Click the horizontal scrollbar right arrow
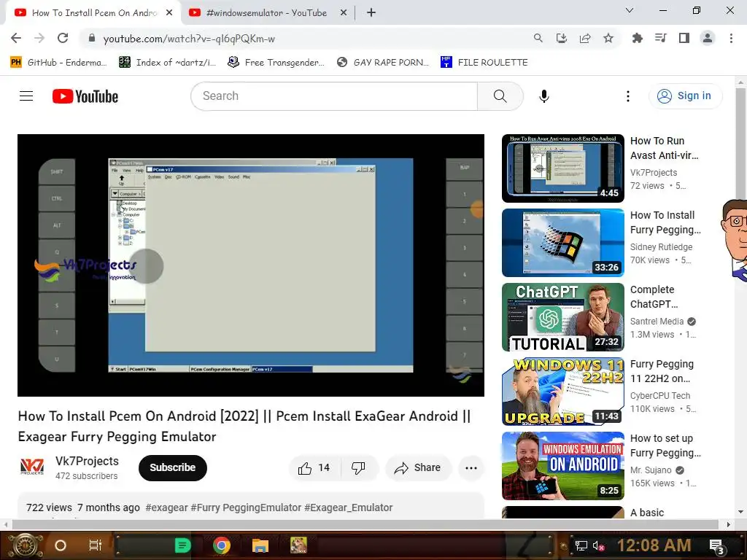 [x=728, y=524]
